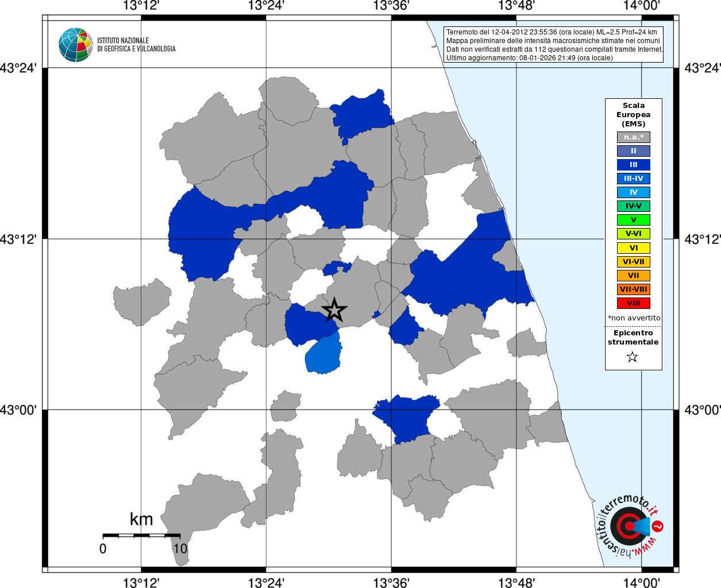Click the 'km' scale label
Image resolution: width=721 pixels, height=588 pixels.
pos(141,519)
